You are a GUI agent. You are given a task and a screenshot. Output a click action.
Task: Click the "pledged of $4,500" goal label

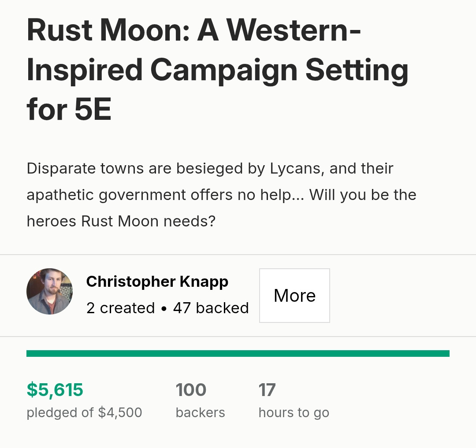click(x=84, y=412)
